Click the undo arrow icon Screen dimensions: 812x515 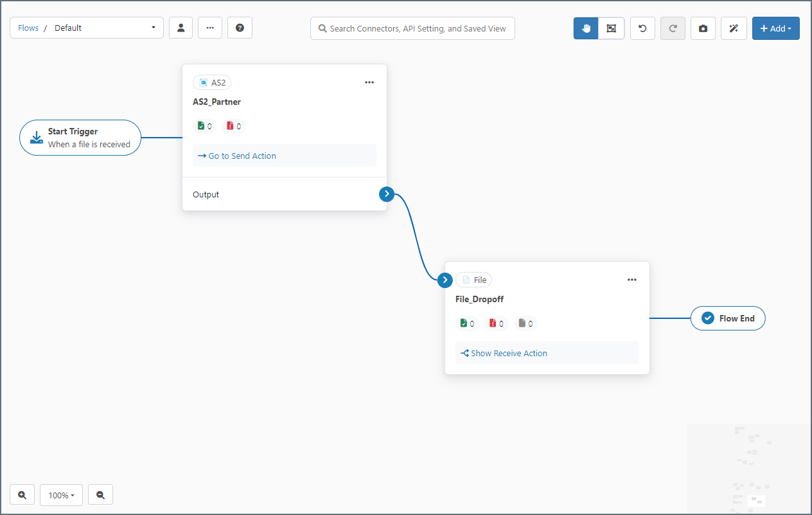(x=642, y=28)
